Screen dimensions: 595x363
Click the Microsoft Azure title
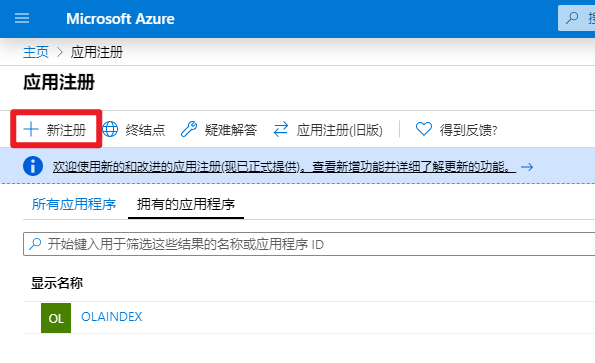(120, 19)
